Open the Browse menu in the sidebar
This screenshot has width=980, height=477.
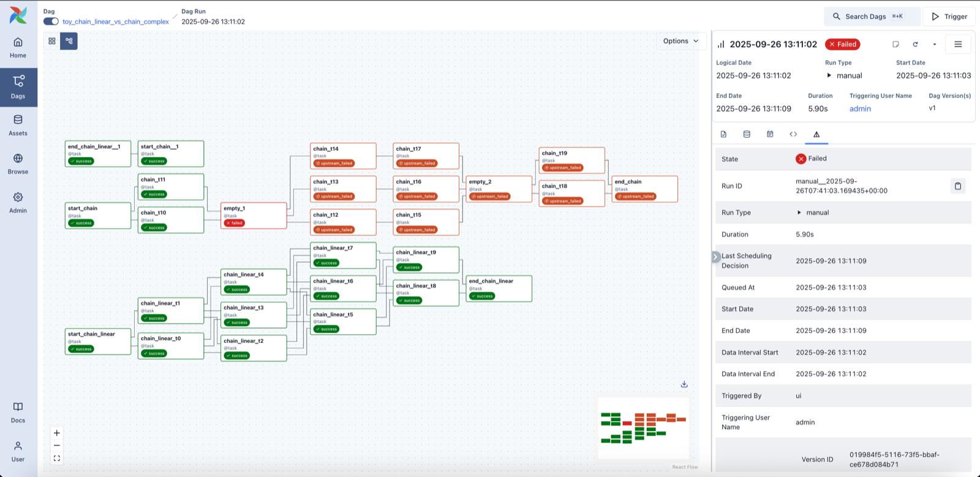[18, 164]
